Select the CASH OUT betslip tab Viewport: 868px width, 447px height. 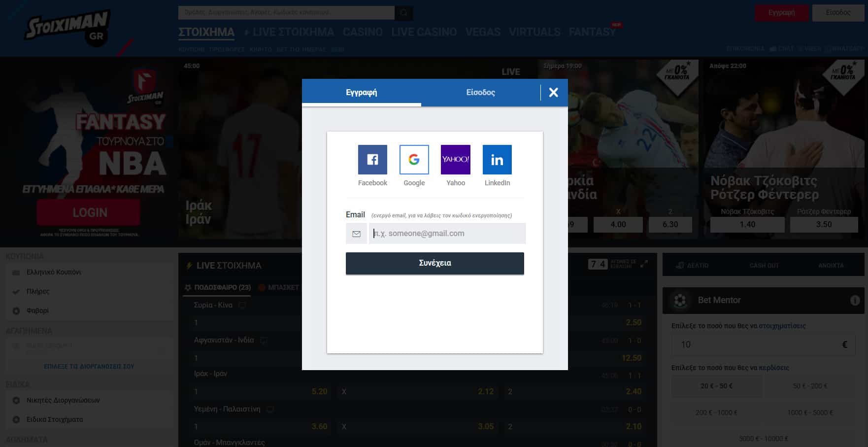(764, 266)
